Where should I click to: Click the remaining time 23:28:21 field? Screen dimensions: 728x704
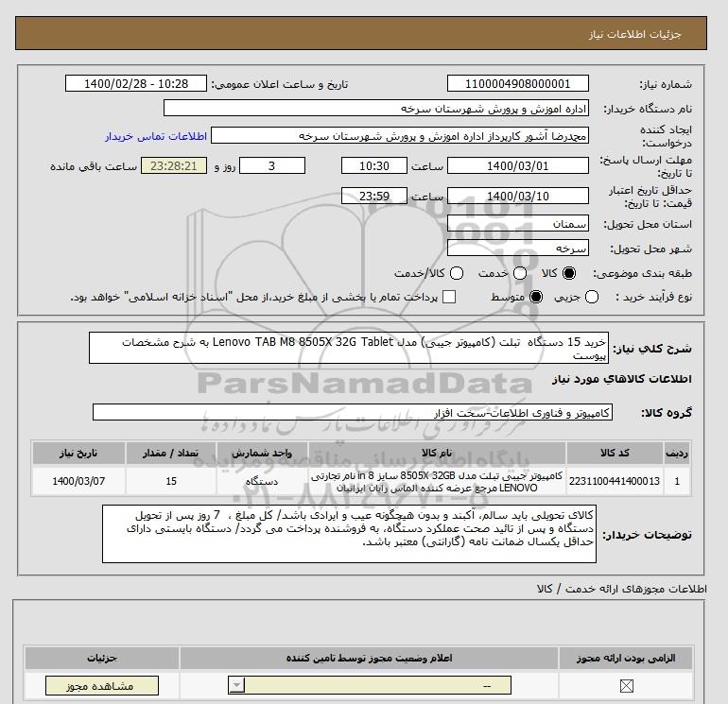pos(174,165)
